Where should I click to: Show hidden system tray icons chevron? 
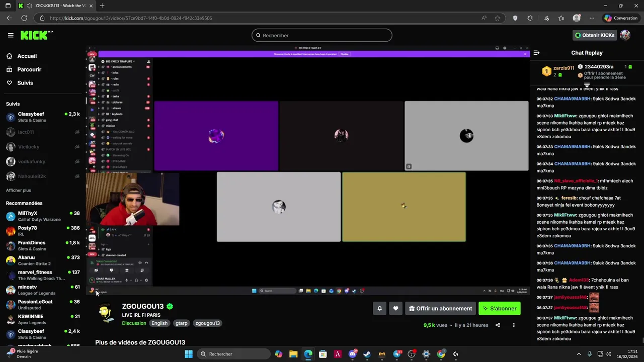coord(579,354)
